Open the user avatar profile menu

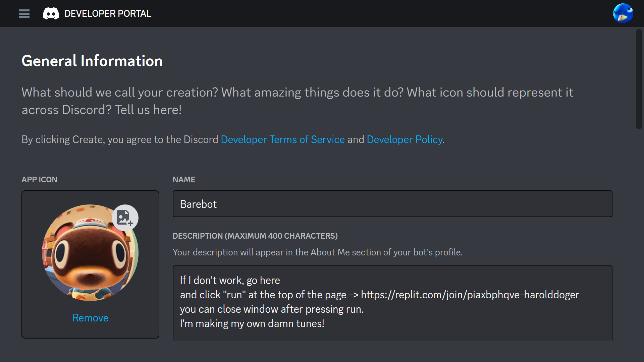tap(623, 13)
